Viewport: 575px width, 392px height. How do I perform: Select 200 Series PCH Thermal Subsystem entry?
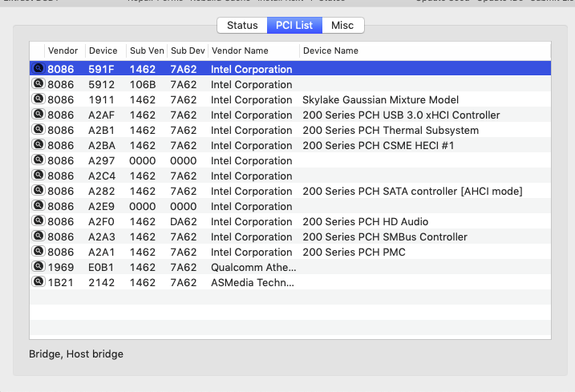(x=391, y=130)
